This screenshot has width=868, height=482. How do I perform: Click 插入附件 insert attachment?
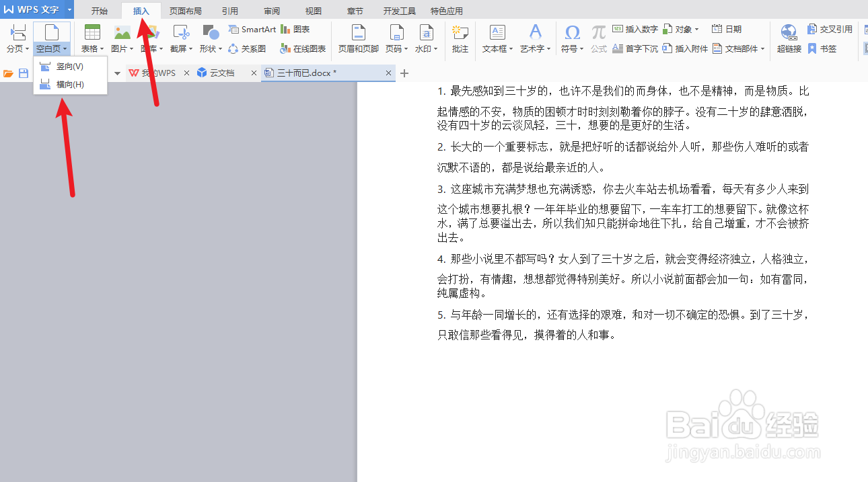coord(685,48)
